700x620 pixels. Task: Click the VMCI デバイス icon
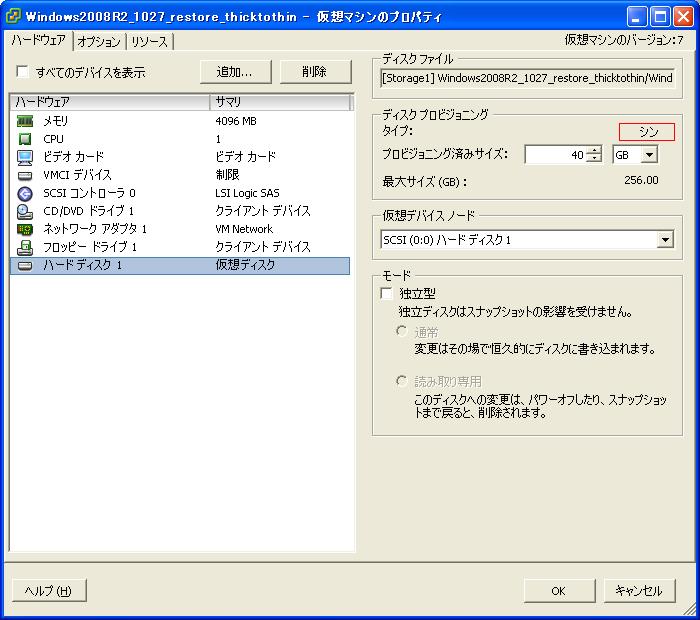tap(25, 175)
